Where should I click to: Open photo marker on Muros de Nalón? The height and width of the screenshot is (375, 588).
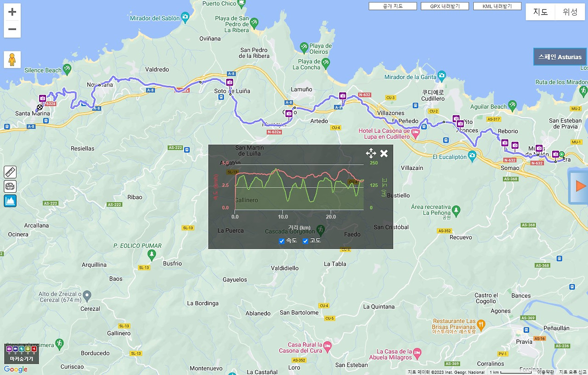tap(539, 148)
